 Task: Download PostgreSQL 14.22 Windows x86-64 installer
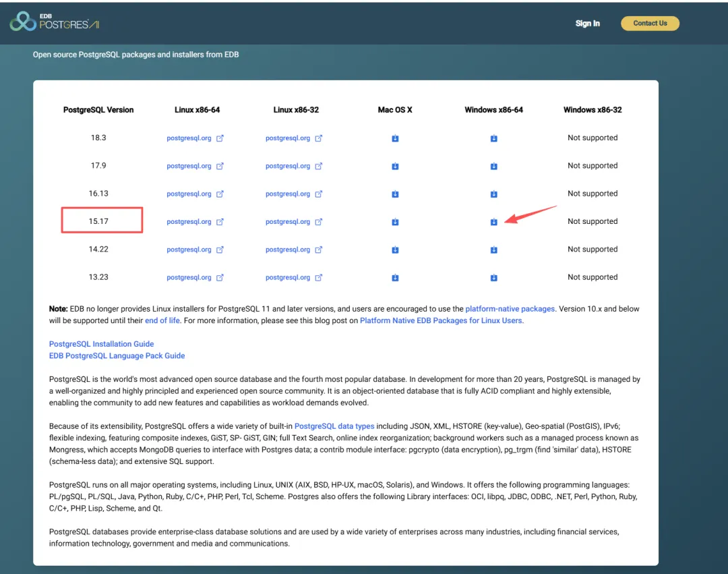click(x=493, y=250)
